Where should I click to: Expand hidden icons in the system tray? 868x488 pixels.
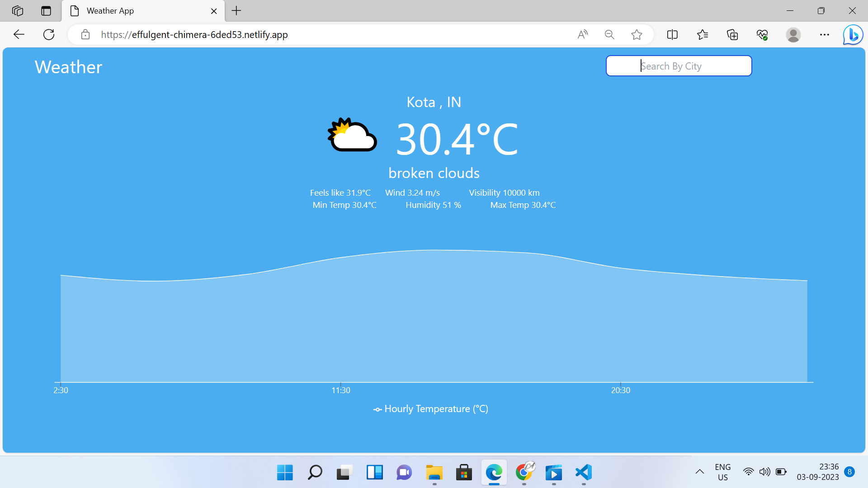699,471
